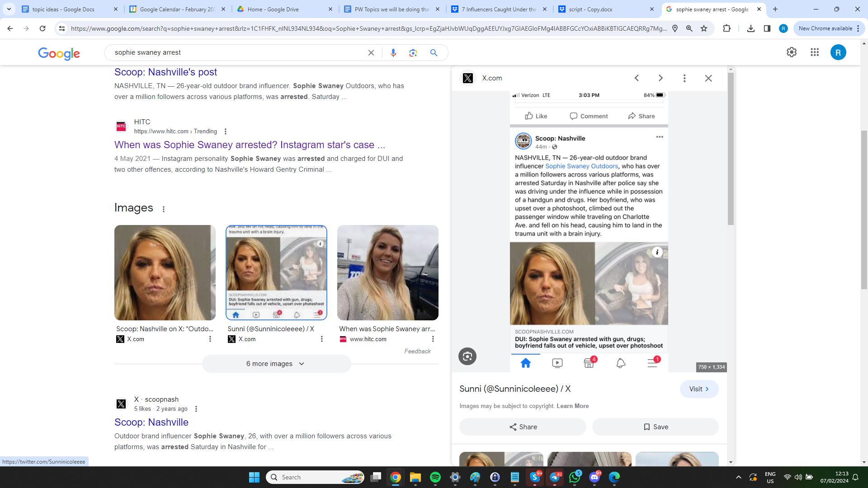Show next image in preview panel
Image resolution: width=868 pixels, height=488 pixels.
[660, 78]
